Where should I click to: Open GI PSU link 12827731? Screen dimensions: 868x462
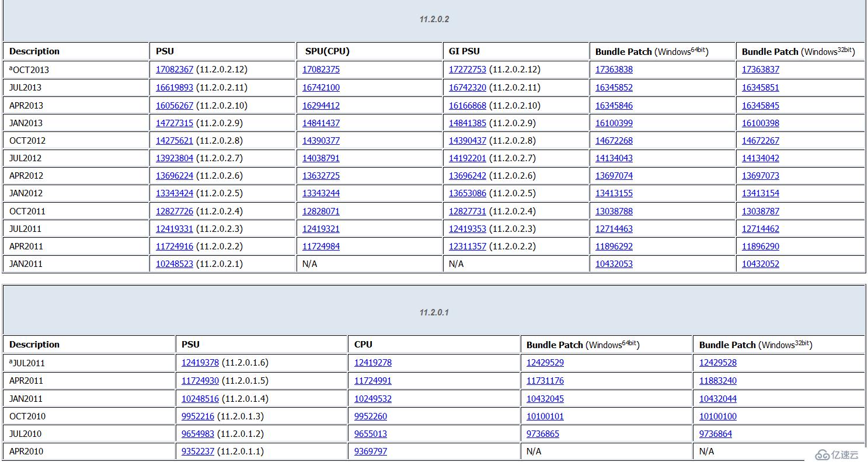click(x=468, y=211)
